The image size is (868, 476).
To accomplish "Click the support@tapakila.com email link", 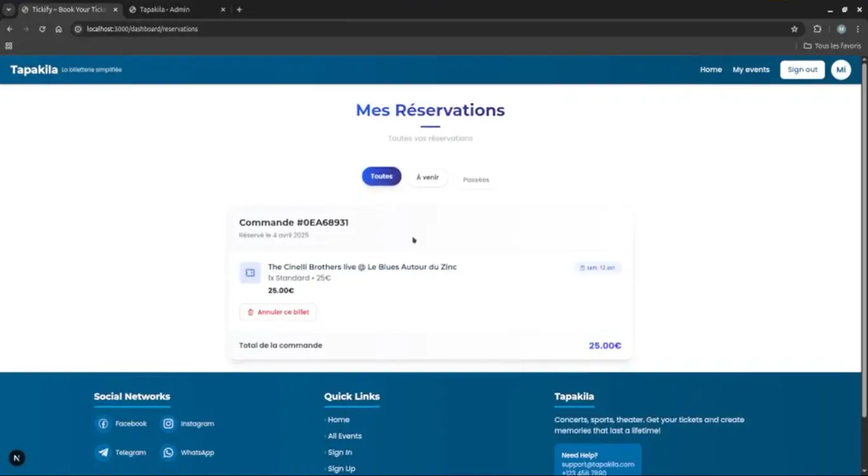I will [598, 465].
